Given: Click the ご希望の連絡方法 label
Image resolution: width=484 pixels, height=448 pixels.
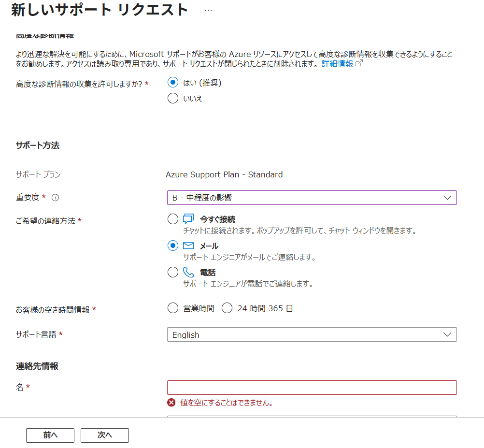Looking at the screenshot, I should point(46,221).
